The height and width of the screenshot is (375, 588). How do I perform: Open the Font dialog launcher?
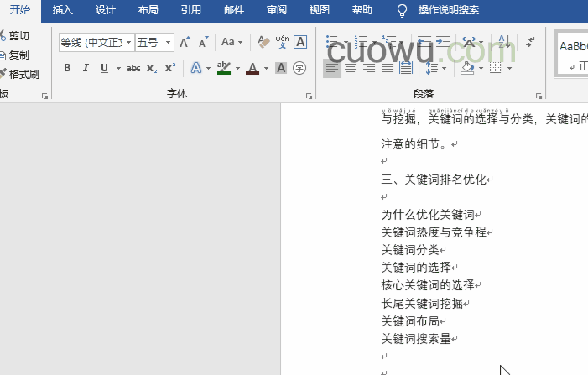pos(309,96)
